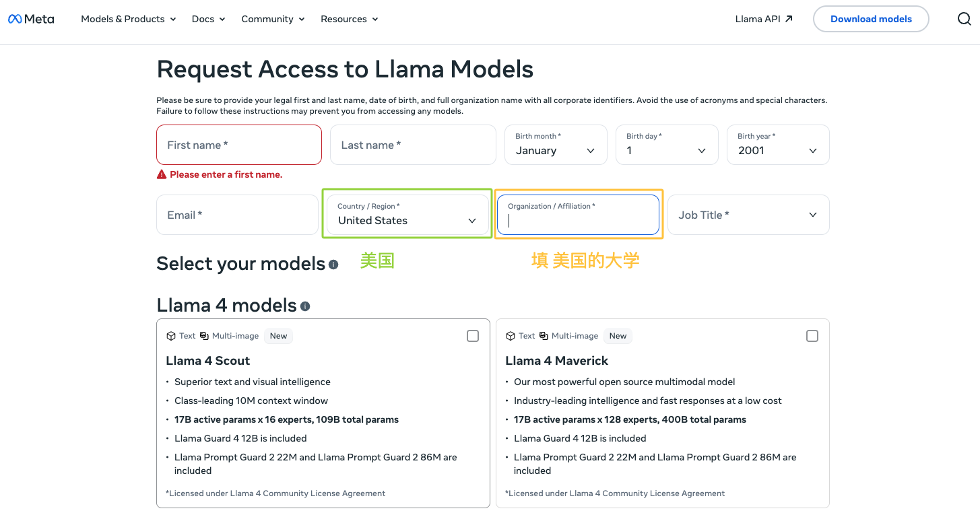Open the Job Title dropdown
980x519 pixels.
point(748,215)
